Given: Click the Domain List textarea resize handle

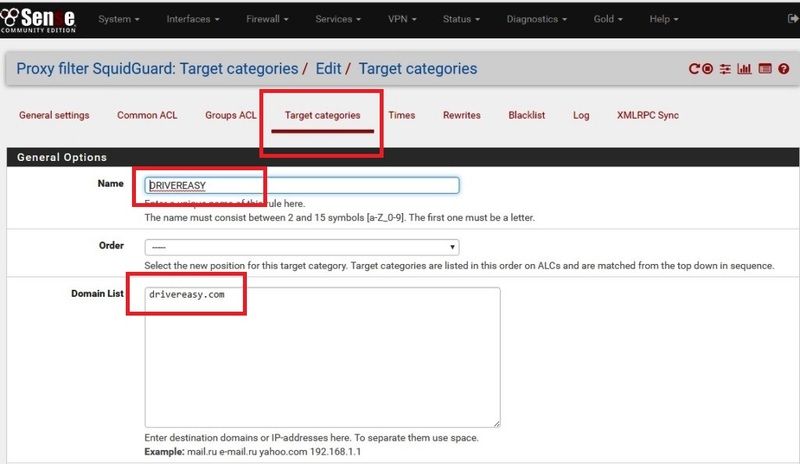Looking at the screenshot, I should tap(496, 423).
